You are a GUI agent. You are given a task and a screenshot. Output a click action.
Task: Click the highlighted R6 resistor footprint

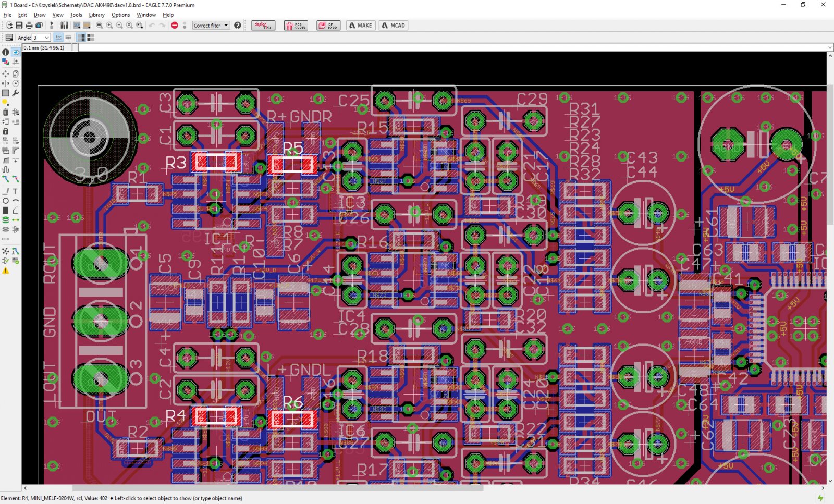[293, 419]
